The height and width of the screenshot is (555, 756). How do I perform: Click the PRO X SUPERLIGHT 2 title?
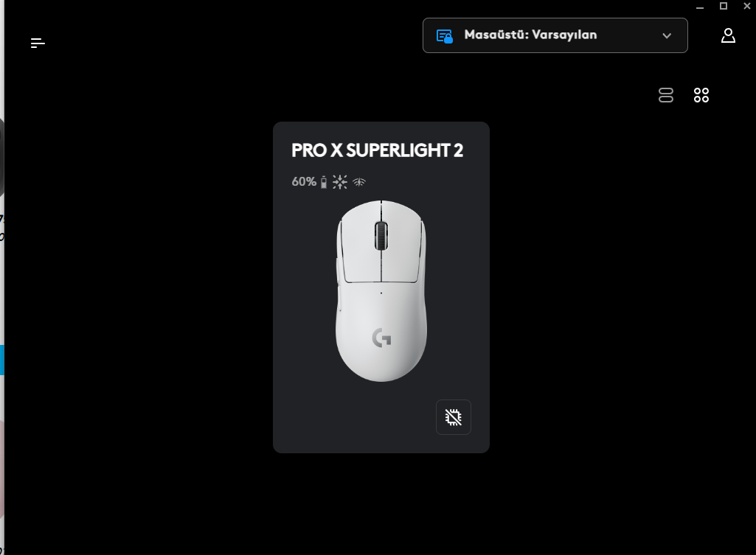[x=377, y=150]
